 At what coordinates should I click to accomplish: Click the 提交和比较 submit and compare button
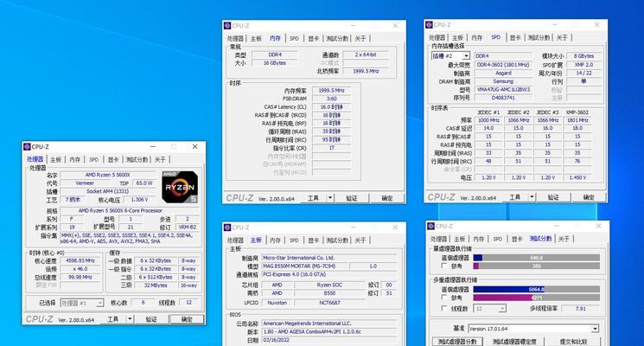point(574,342)
